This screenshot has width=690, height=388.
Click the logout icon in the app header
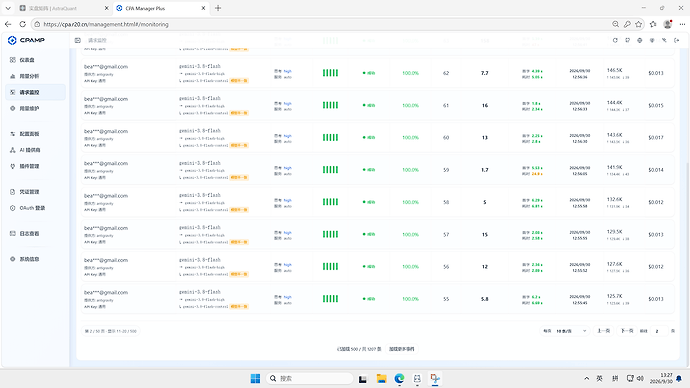pos(677,40)
